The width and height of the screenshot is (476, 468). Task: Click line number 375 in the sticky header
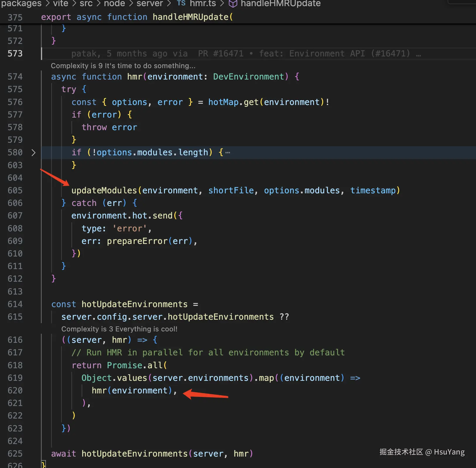15,17
